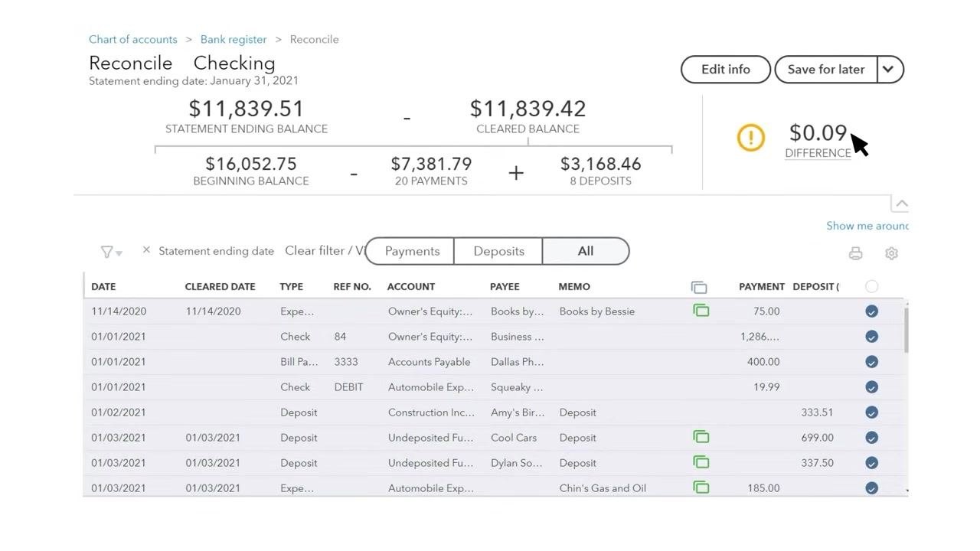Viewport: 980px width, 551px height.
Task: Select the All tab
Action: coord(586,251)
